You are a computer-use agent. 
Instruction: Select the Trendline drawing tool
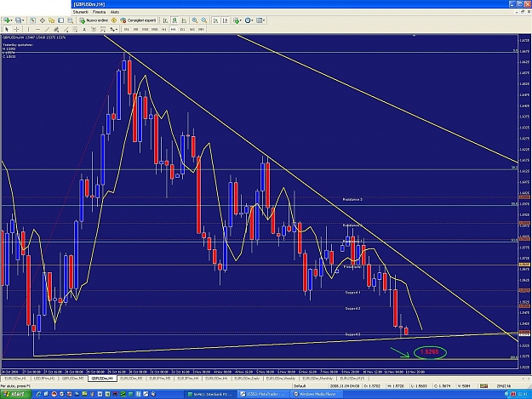click(x=47, y=30)
